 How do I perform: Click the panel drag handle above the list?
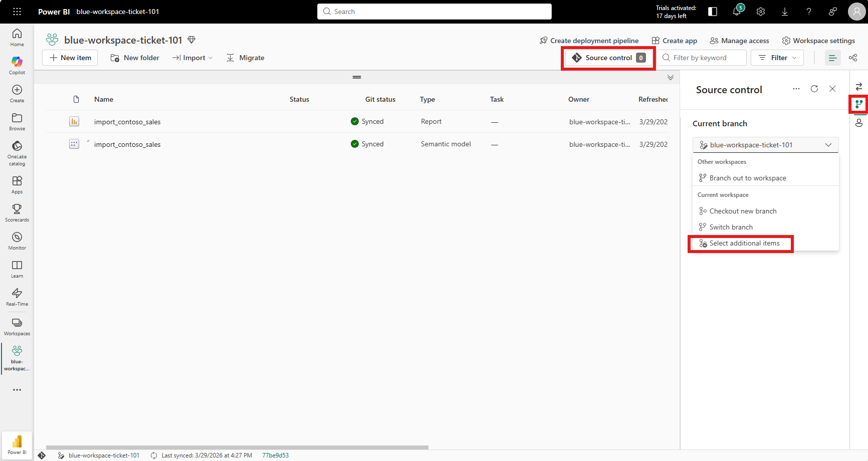(x=357, y=77)
